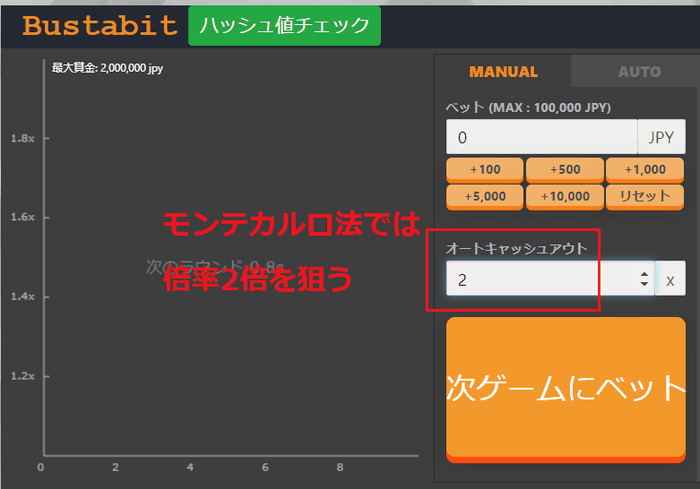Screen dimensions: 700x489
Task: Focus the bet amount input field
Action: pos(541,137)
